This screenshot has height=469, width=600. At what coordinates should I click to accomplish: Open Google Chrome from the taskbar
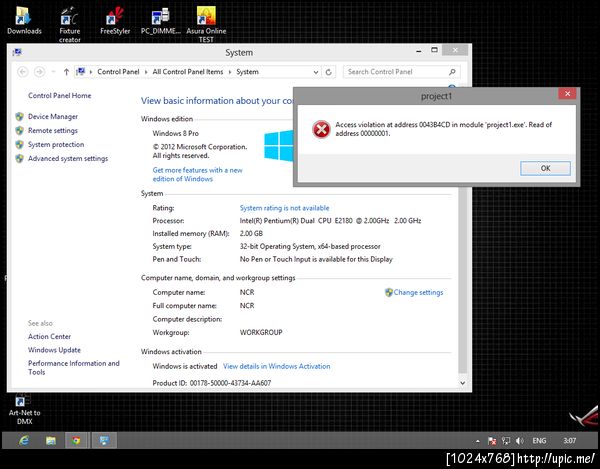click(x=76, y=441)
